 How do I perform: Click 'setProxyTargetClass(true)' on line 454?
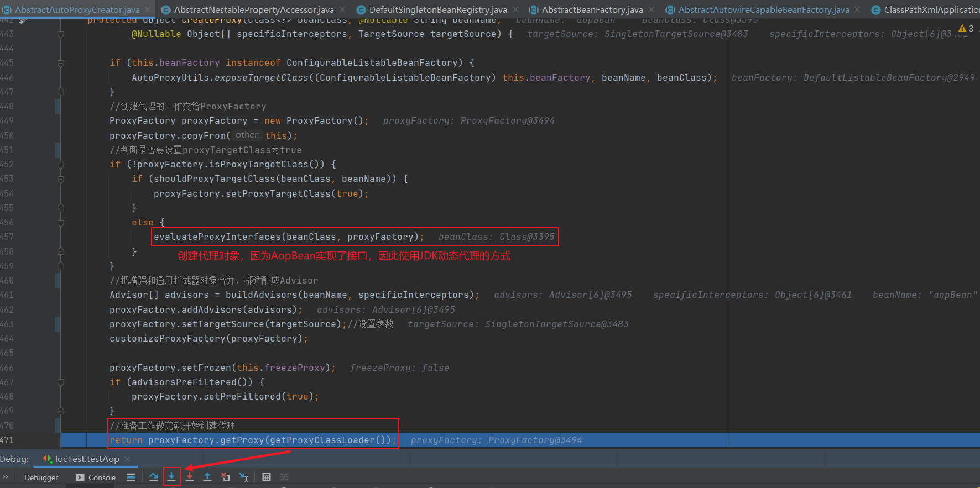click(x=295, y=193)
